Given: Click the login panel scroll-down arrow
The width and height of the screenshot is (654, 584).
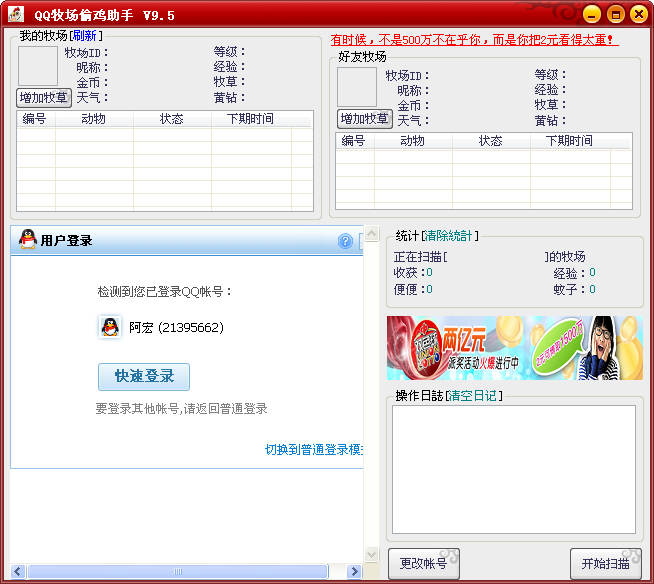Looking at the screenshot, I should click(371, 554).
